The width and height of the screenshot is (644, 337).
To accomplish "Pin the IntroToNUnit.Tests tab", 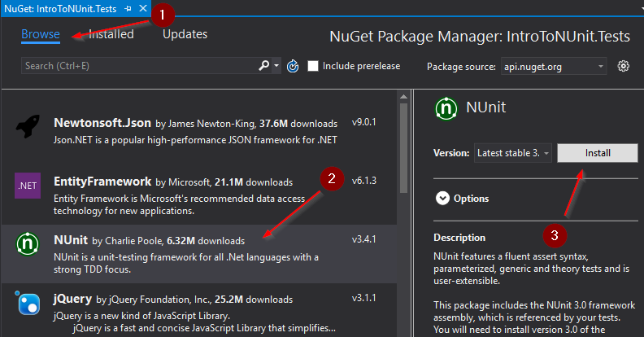I will (128, 8).
